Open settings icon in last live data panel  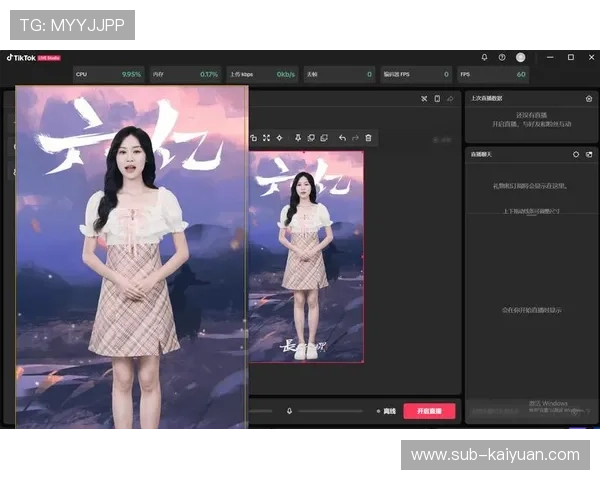589,99
